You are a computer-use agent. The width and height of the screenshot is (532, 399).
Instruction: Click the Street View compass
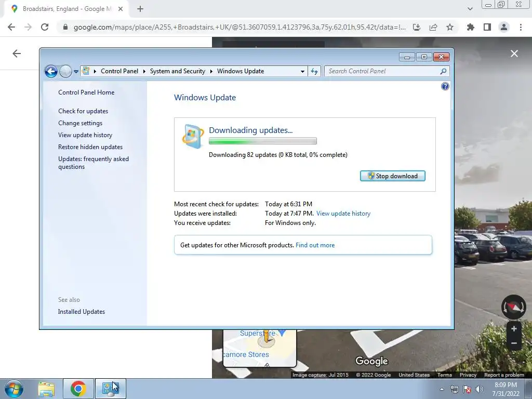pyautogui.click(x=514, y=307)
